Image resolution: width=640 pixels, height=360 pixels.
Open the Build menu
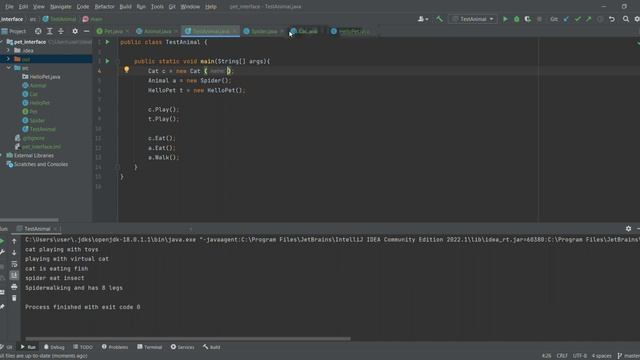coord(125,7)
